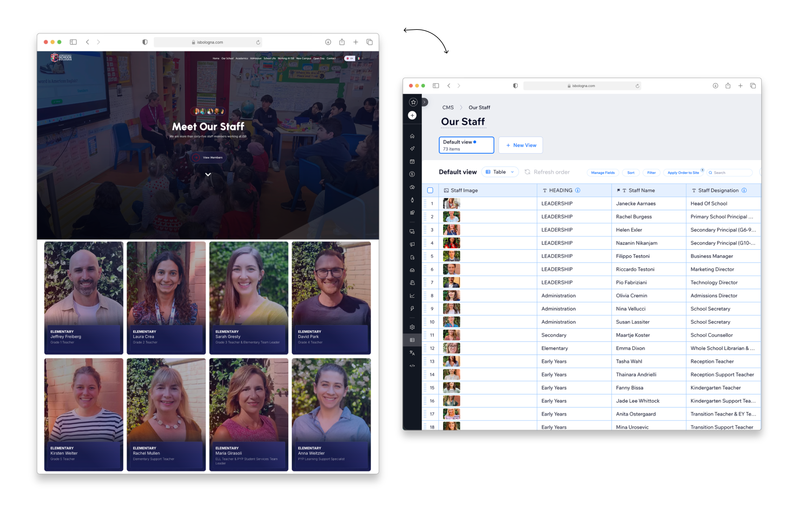
Task: Click the Sort button
Action: point(631,173)
